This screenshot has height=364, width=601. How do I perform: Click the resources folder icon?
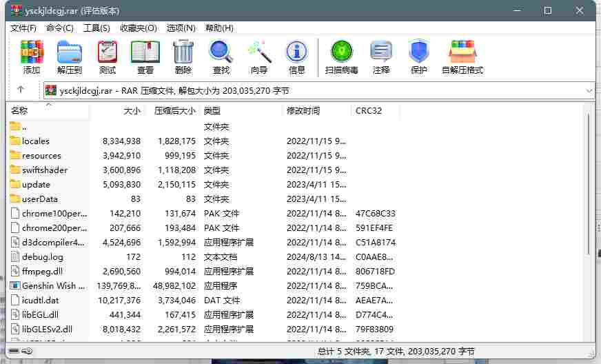click(x=15, y=155)
